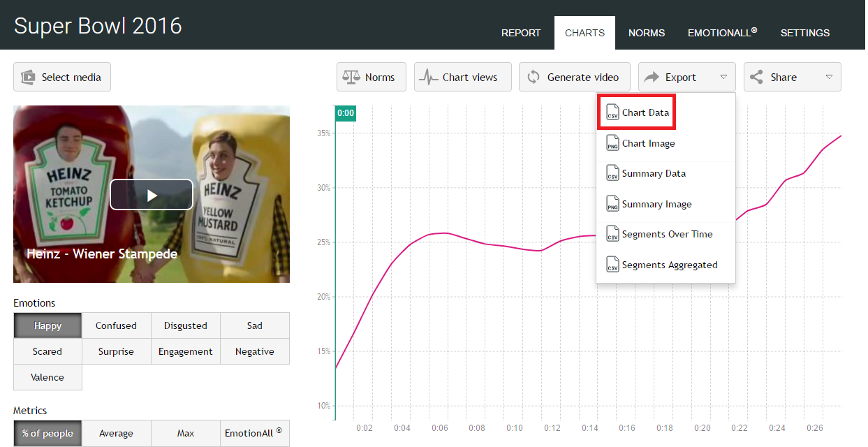Click the 0:00 timeline position marker
Viewport: 868px width, 447px height.
coord(346,113)
